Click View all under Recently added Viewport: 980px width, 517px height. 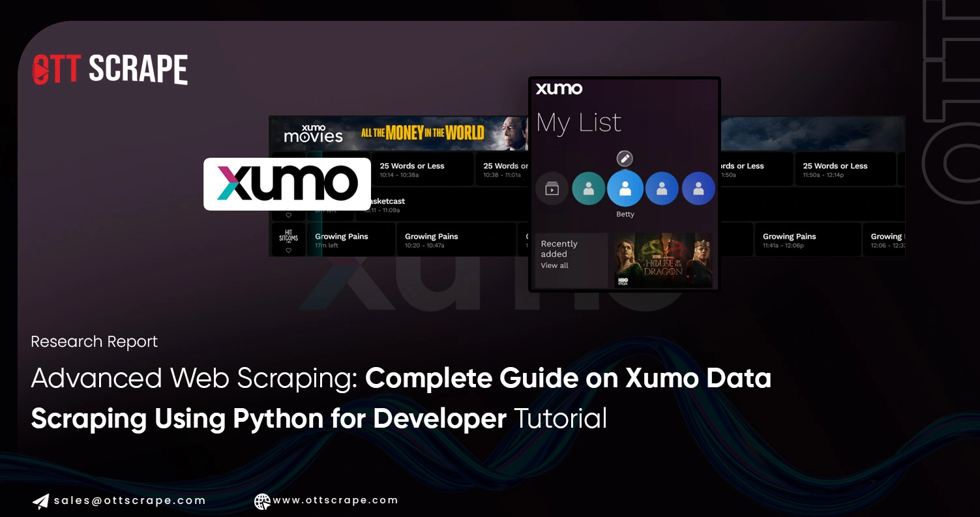click(x=554, y=265)
